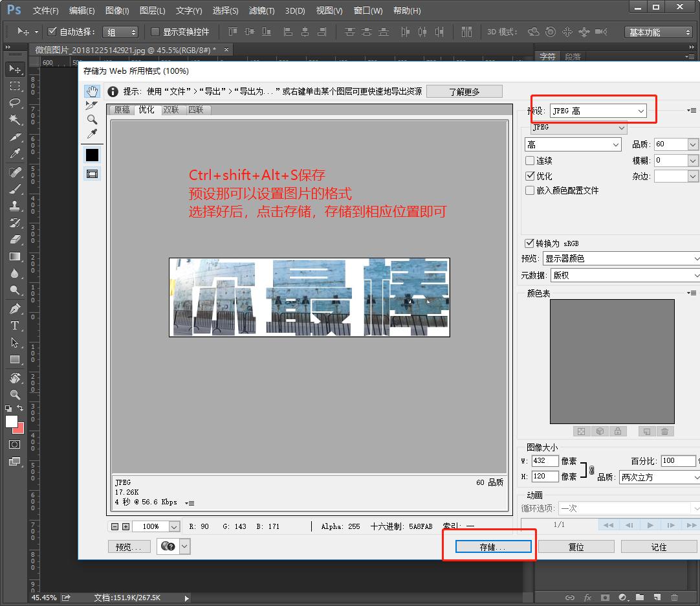Select the Zoom tool in dialog
The width and height of the screenshot is (700, 606).
click(x=92, y=119)
